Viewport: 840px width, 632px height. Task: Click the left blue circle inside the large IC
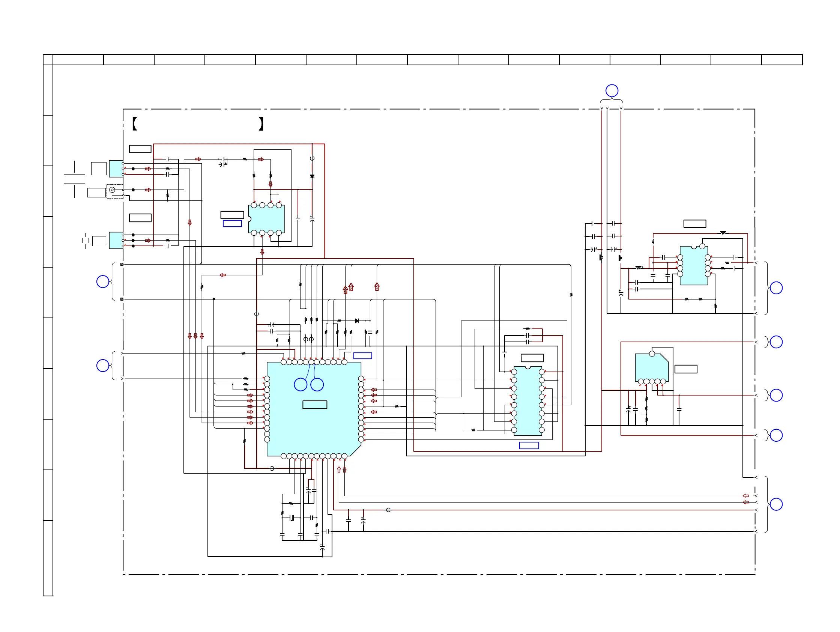point(301,385)
